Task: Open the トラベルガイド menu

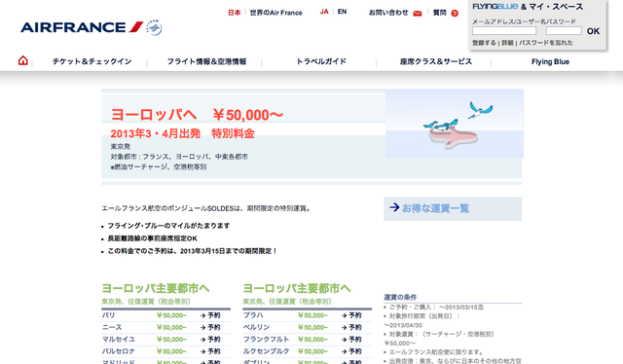Action: point(321,61)
